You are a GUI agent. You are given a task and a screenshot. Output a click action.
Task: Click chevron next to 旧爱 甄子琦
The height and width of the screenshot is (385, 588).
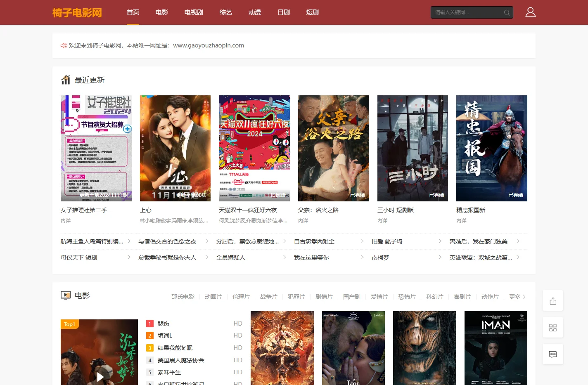(x=440, y=241)
